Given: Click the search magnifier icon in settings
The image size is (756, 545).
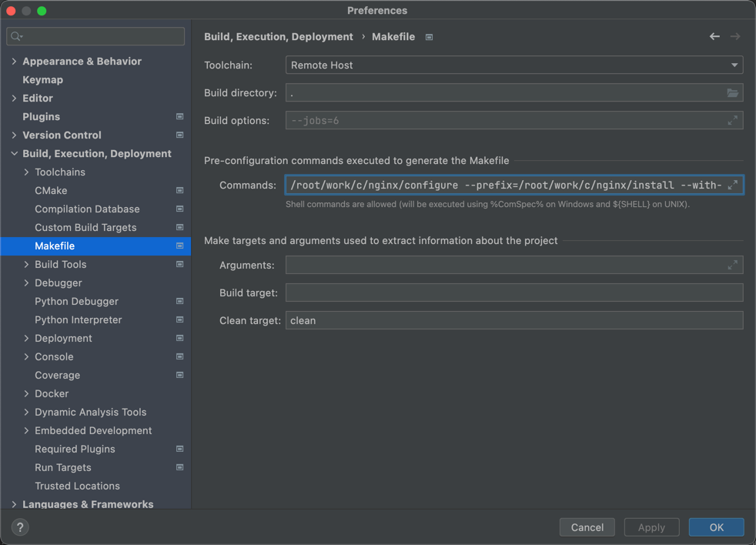Looking at the screenshot, I should (16, 36).
